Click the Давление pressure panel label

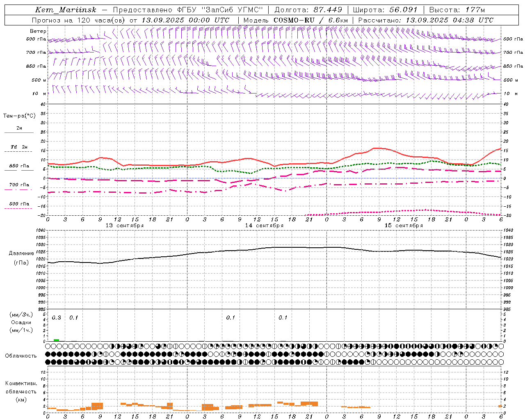21,253
